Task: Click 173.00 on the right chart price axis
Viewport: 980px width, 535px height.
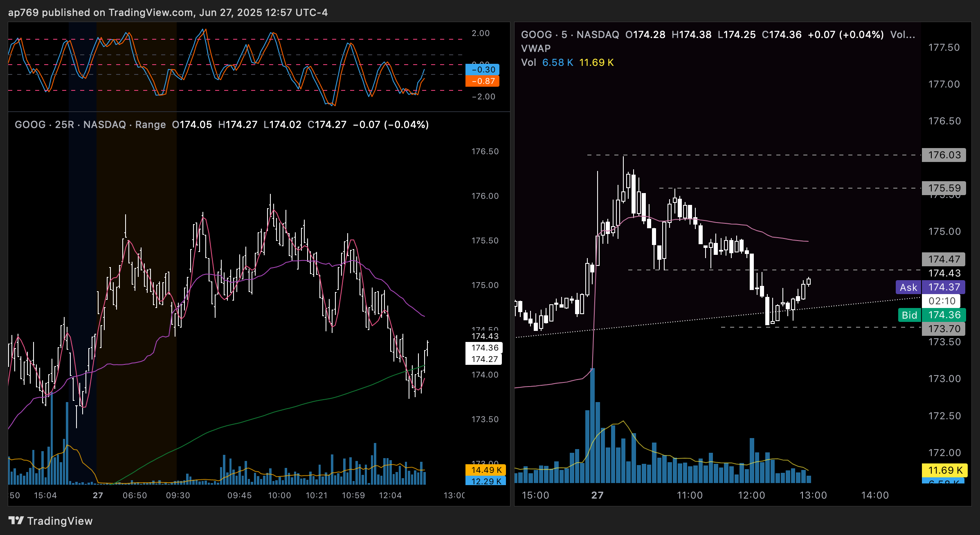Action: [944, 379]
